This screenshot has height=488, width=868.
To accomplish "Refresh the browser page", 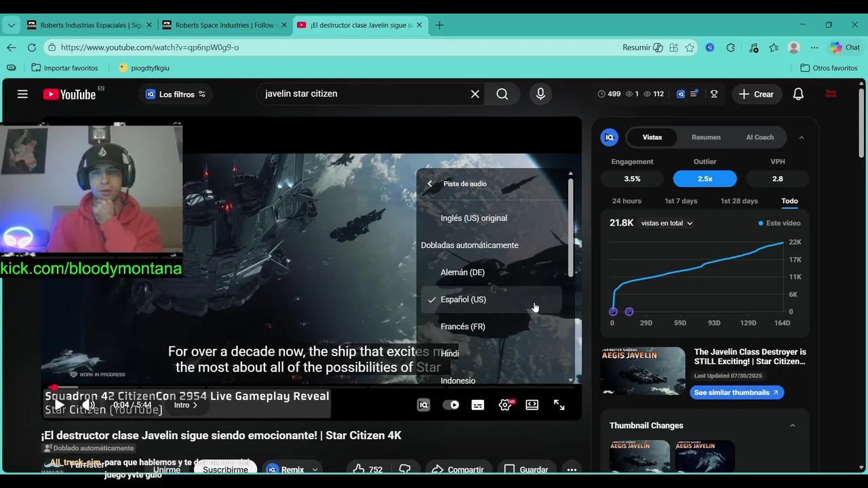I will (x=31, y=47).
